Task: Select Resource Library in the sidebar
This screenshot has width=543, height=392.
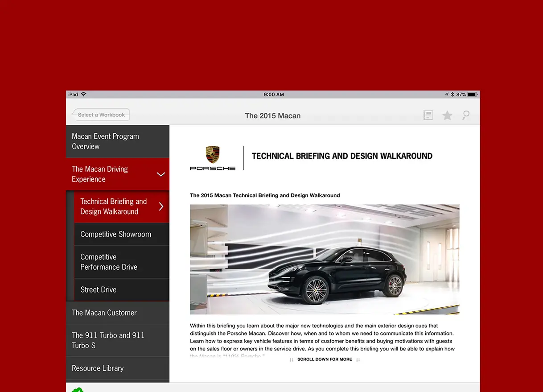Action: coord(98,368)
